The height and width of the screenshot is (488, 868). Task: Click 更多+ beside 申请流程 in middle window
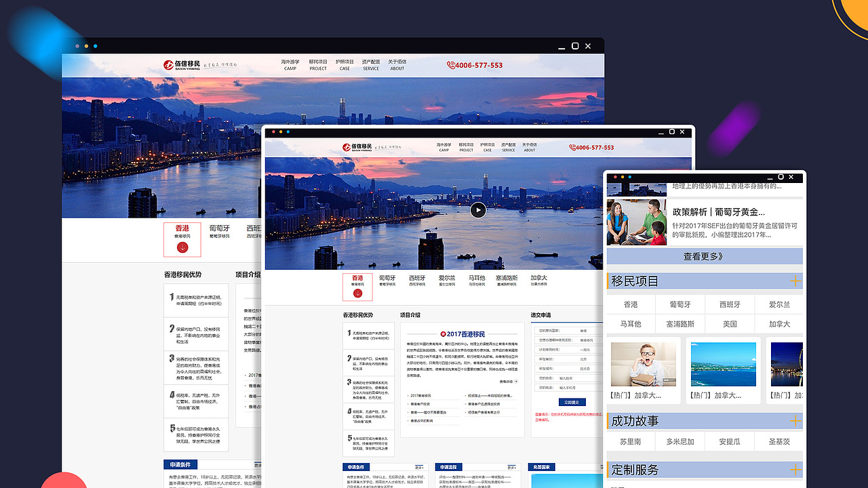click(x=512, y=467)
